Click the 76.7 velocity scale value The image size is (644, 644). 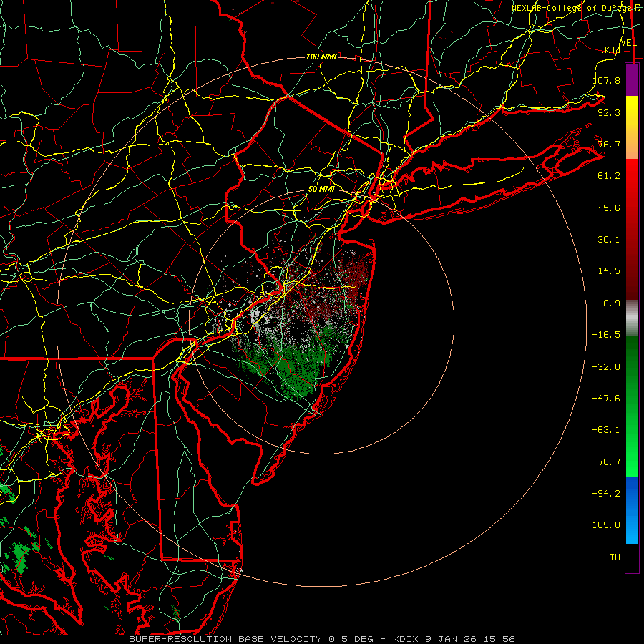pyautogui.click(x=609, y=144)
